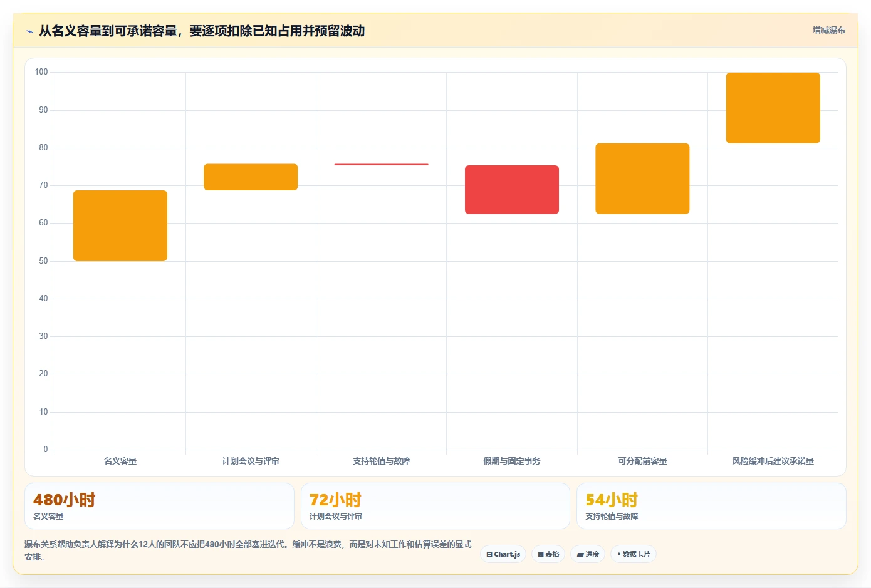Click the x-axis label 风险缓冲后建议承诺量
Viewport: 871px width, 588px height.
click(x=773, y=461)
